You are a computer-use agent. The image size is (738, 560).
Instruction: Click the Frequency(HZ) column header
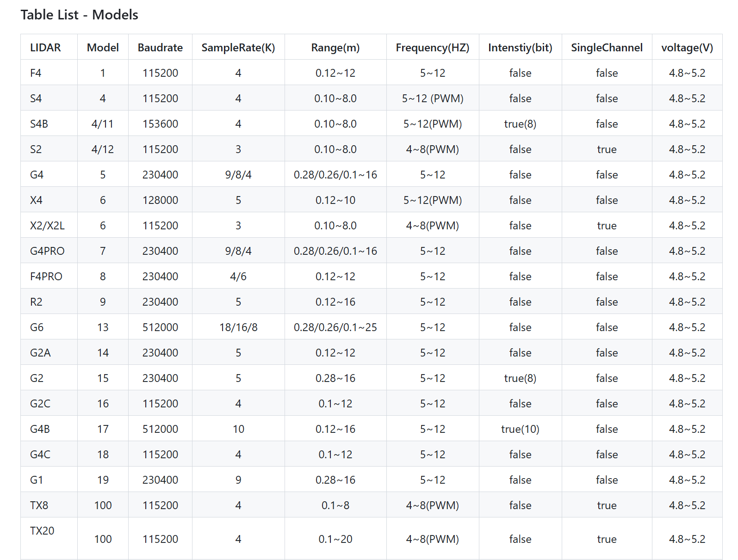coord(433,48)
